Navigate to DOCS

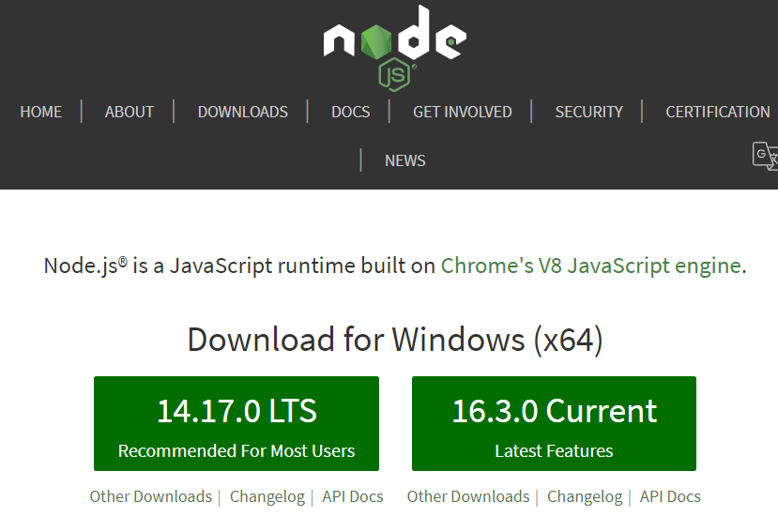[351, 112]
